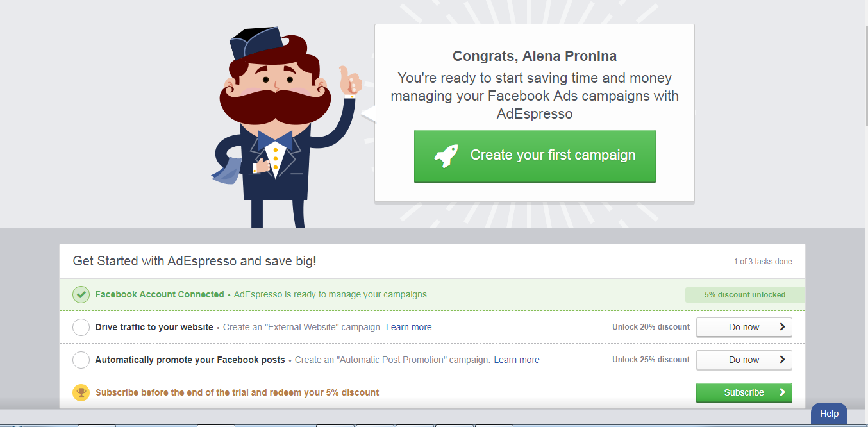Image resolution: width=868 pixels, height=427 pixels.
Task: Click the green checkmark for Facebook Account Connected
Action: pyautogui.click(x=81, y=295)
